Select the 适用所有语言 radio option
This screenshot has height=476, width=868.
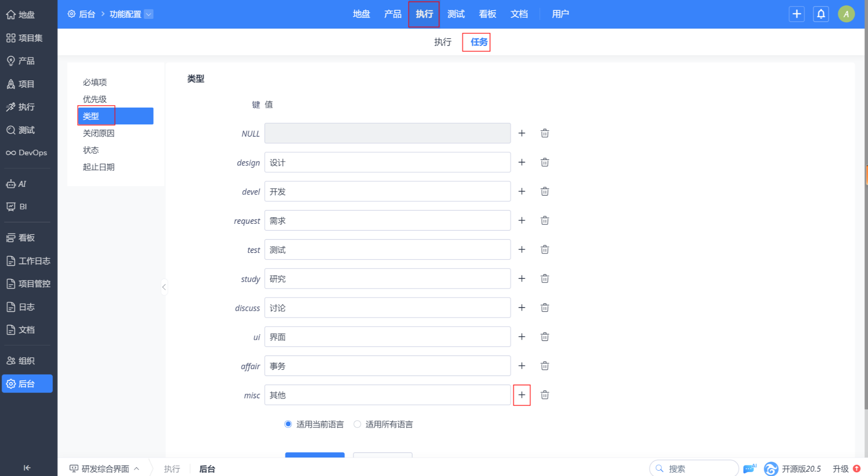click(357, 424)
